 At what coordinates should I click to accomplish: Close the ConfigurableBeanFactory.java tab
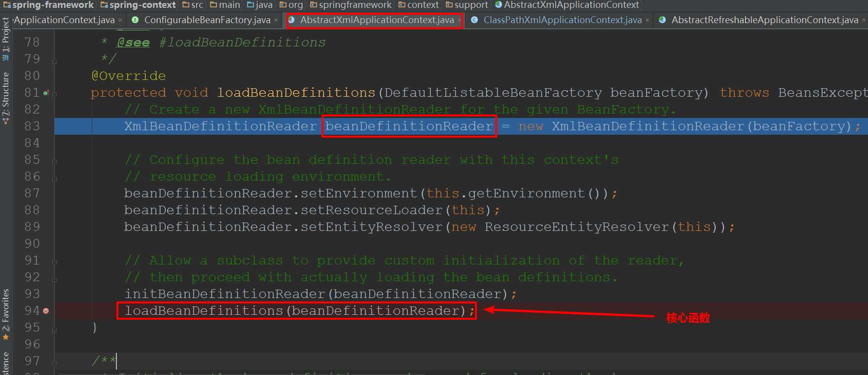276,20
